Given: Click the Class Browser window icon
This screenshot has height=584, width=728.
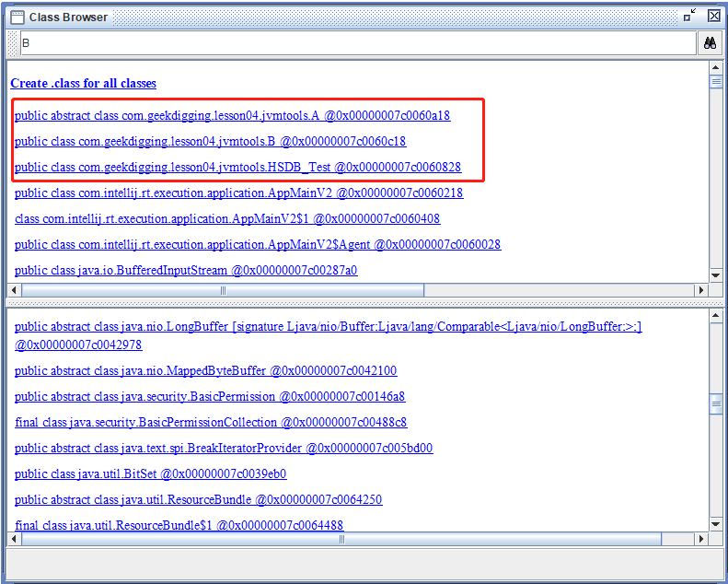Looking at the screenshot, I should (x=17, y=18).
